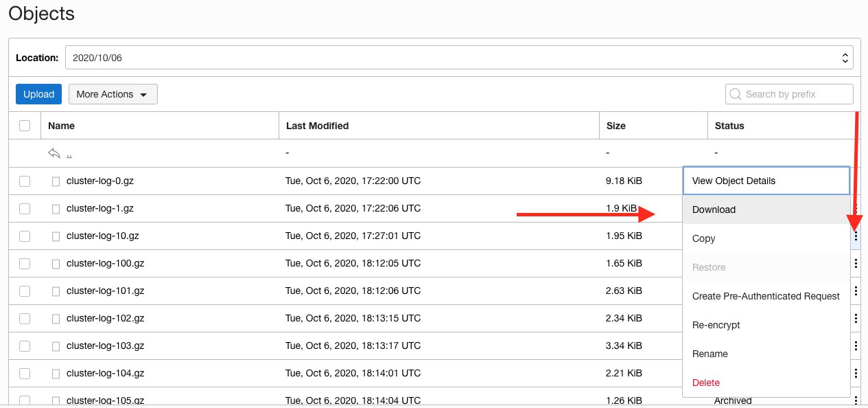The height and width of the screenshot is (408, 868).
Task: Click file icon beside cluster-log-103.gz
Action: click(56, 346)
